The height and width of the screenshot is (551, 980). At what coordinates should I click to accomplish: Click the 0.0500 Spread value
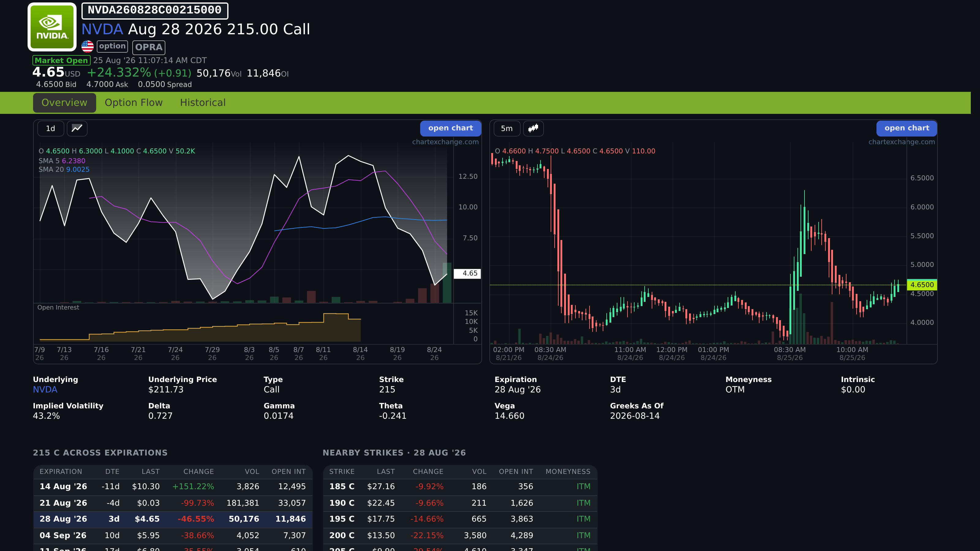165,84
